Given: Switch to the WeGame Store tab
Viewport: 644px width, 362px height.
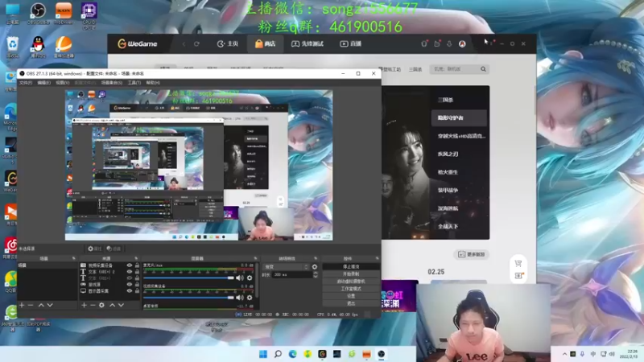Looking at the screenshot, I should pos(265,44).
